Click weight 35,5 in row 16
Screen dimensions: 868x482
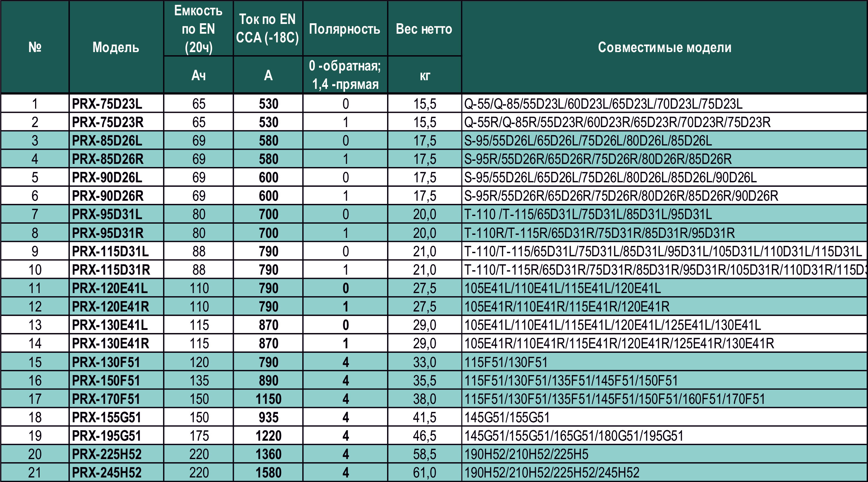(425, 380)
